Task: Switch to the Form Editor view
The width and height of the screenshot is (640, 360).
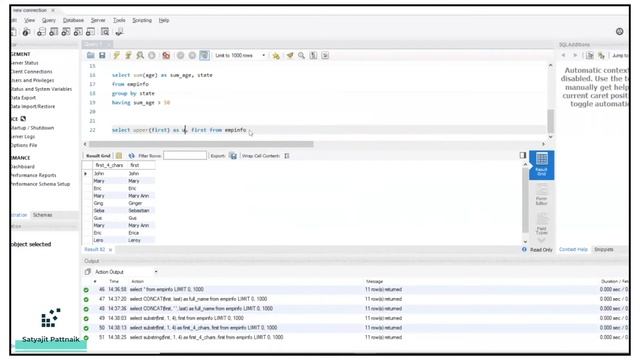Action: [542, 195]
